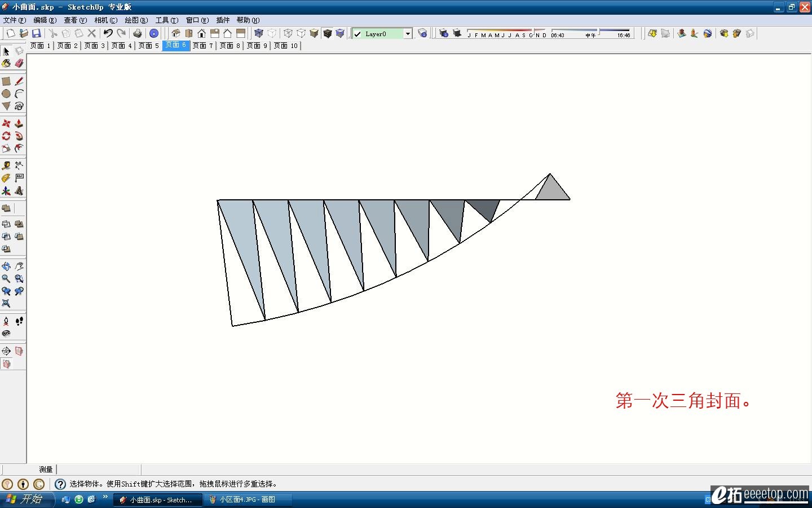The width and height of the screenshot is (812, 508).
Task: Select the Pan hand tool
Action: 19,266
